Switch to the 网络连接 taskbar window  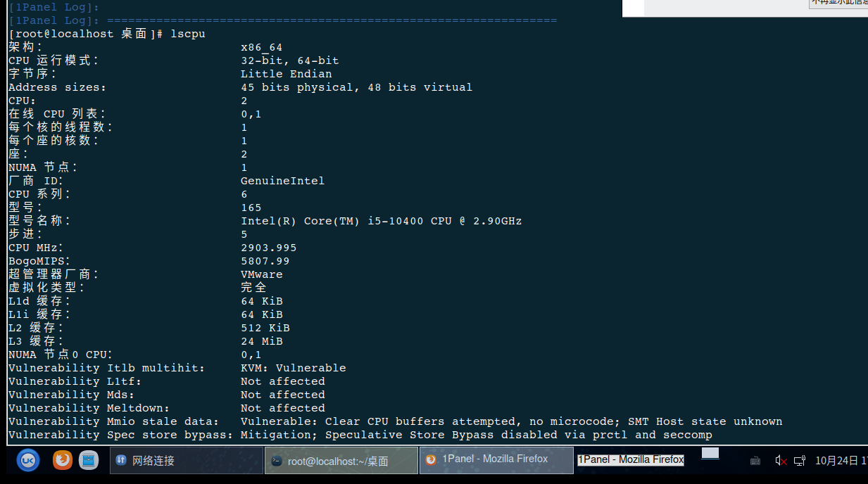(x=187, y=461)
